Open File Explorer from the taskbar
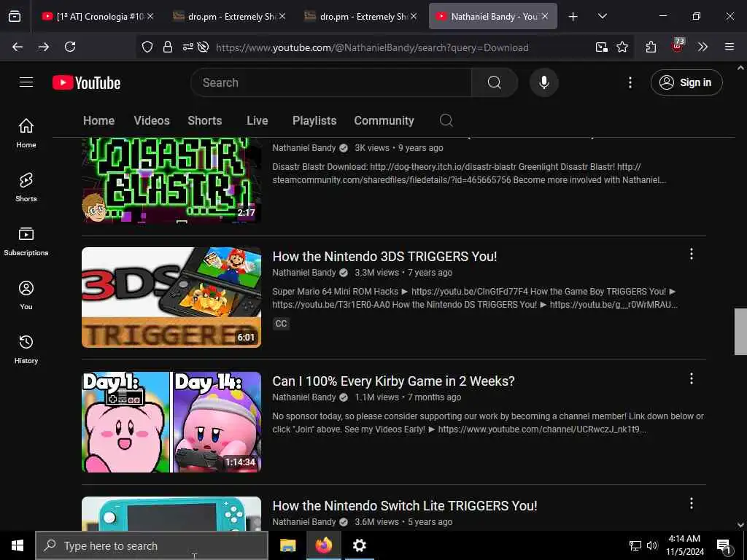Screen dimensions: 747x560 [x=287, y=545]
